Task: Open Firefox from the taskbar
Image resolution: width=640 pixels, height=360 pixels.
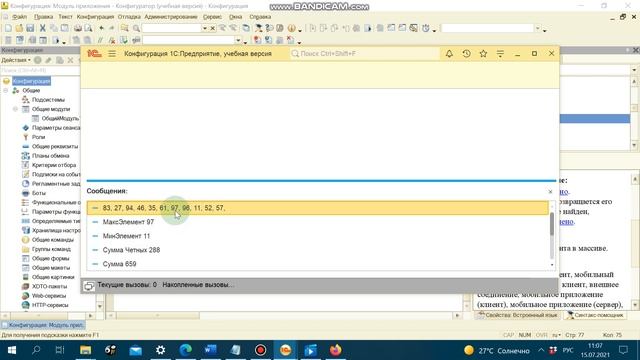Action: point(336,350)
